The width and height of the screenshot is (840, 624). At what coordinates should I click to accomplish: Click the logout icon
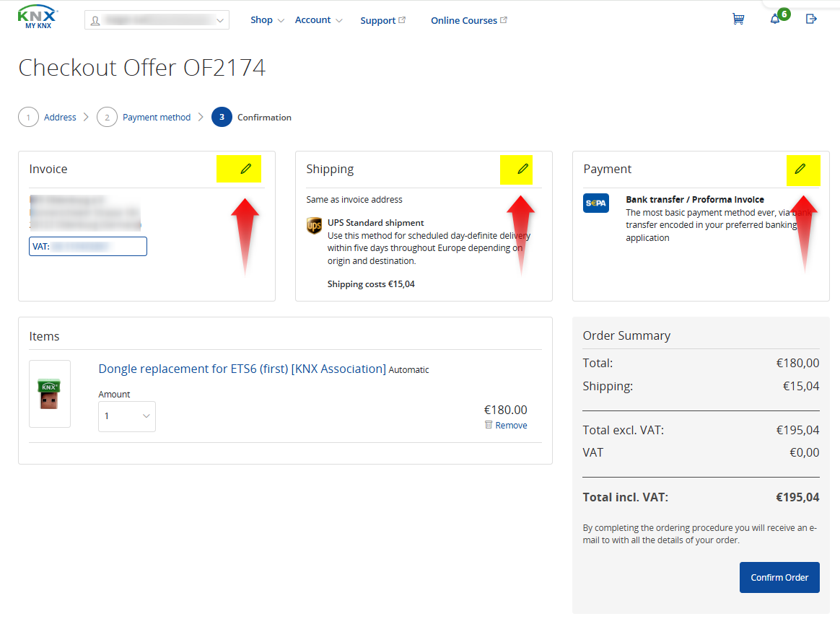coord(811,19)
